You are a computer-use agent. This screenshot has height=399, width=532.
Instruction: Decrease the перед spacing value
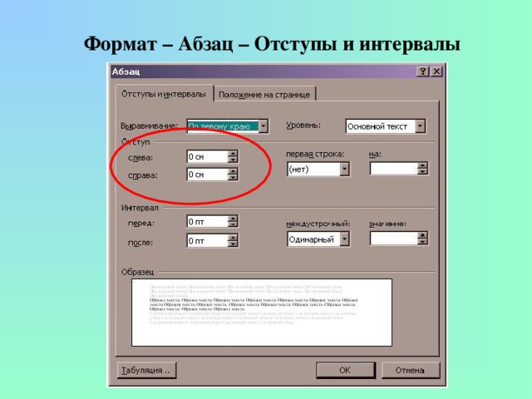click(233, 224)
